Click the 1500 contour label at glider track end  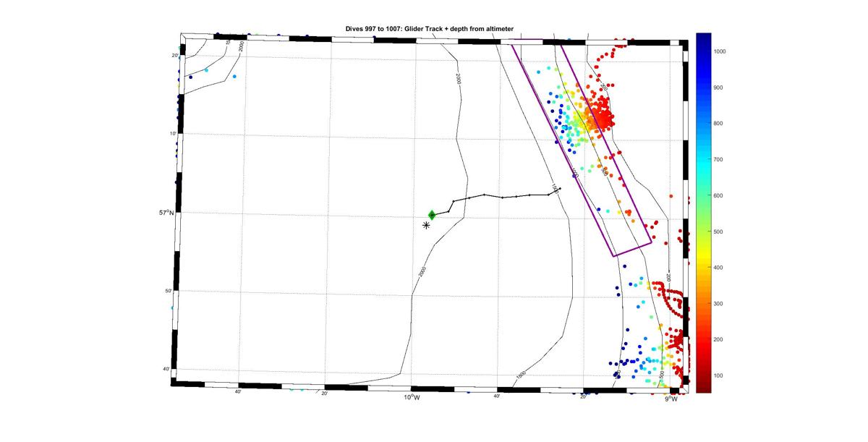(x=555, y=189)
